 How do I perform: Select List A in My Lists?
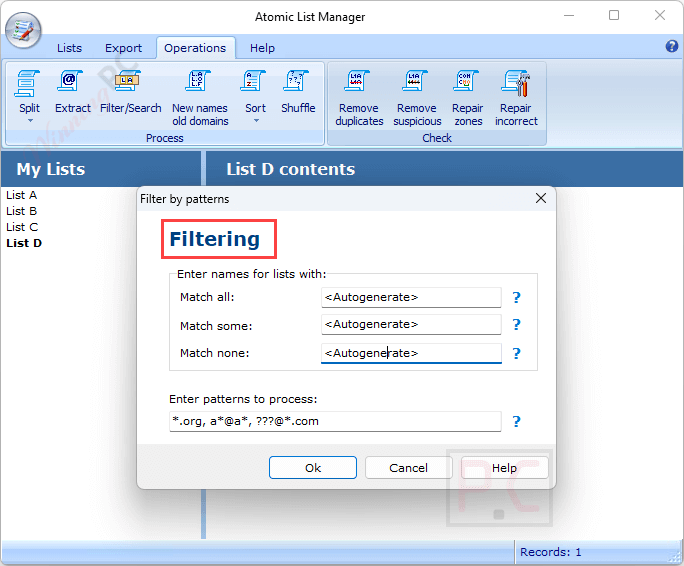(x=21, y=195)
